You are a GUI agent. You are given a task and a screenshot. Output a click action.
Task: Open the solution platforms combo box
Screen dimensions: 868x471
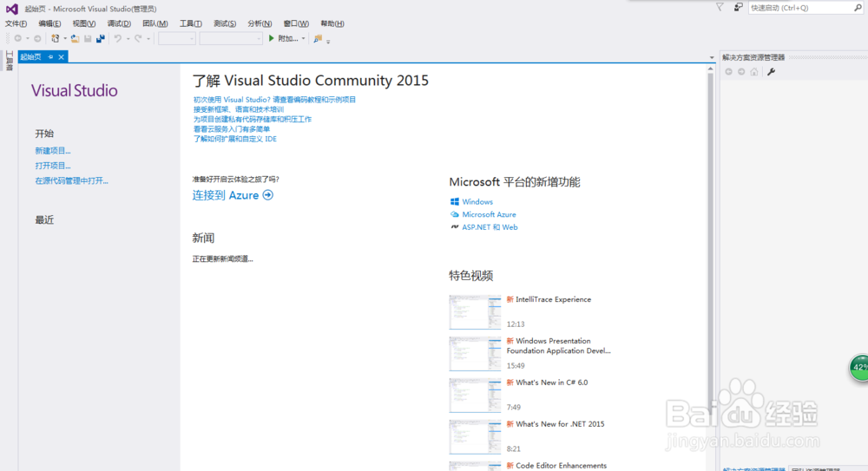click(x=231, y=39)
